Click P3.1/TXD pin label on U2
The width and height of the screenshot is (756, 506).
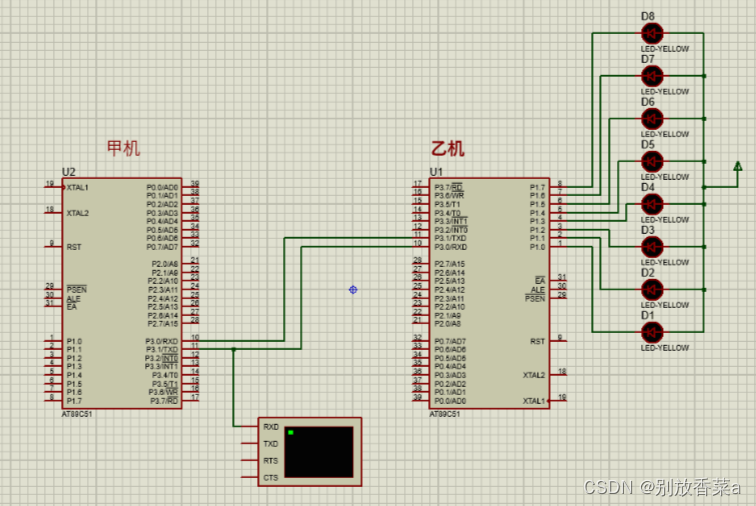[162, 350]
